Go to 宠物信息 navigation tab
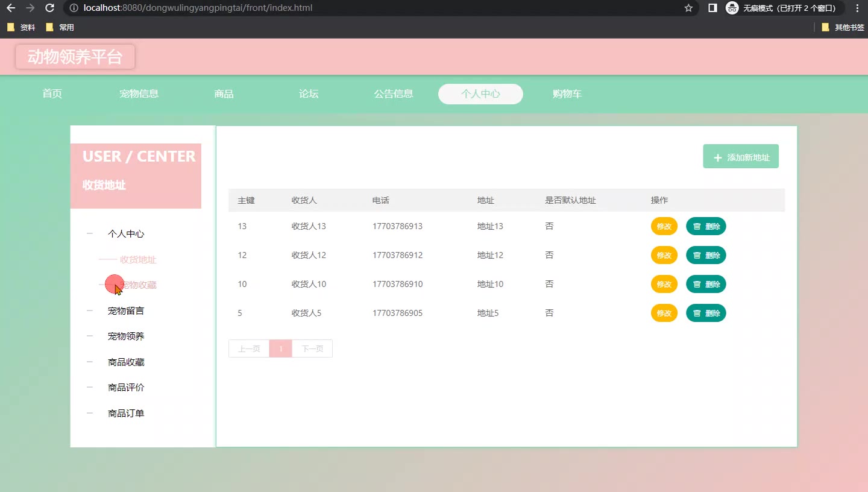The width and height of the screenshot is (868, 492). [x=139, y=94]
